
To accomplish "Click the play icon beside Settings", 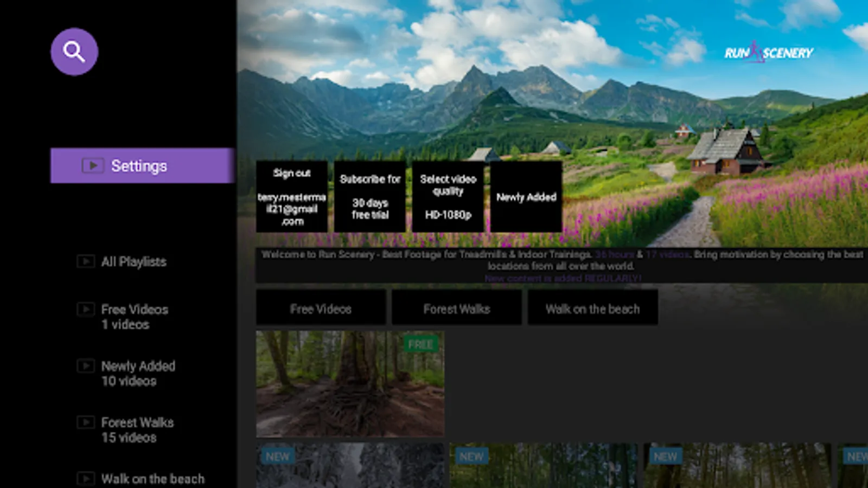I will [93, 165].
